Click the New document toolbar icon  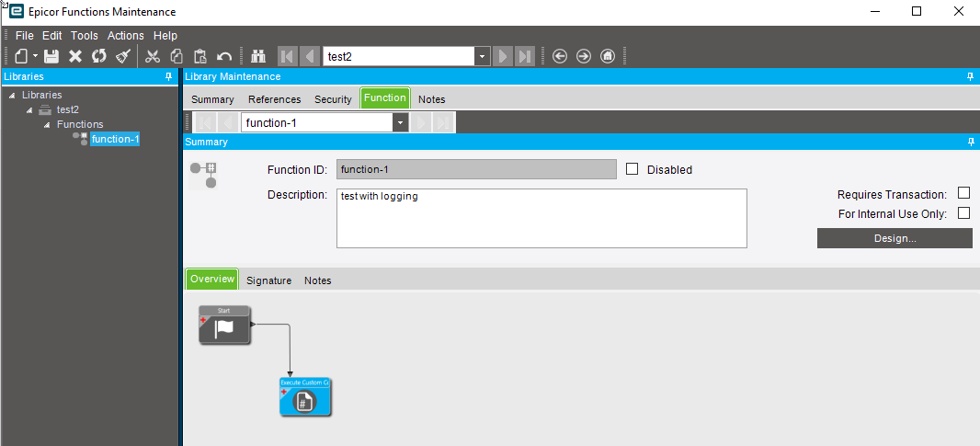pos(22,56)
